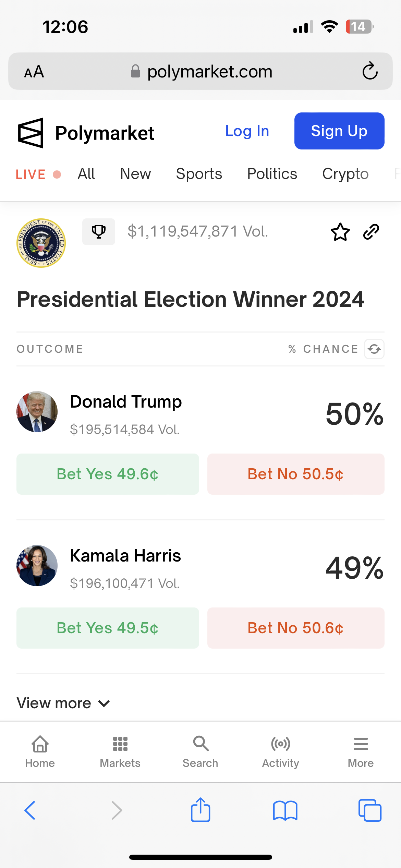
Task: Copy market link using chain icon
Action: [x=371, y=232]
